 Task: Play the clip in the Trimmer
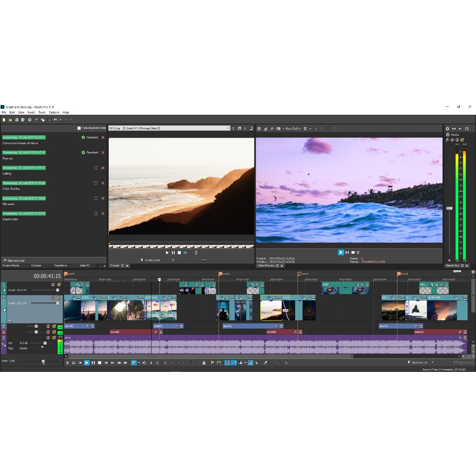coord(167,252)
